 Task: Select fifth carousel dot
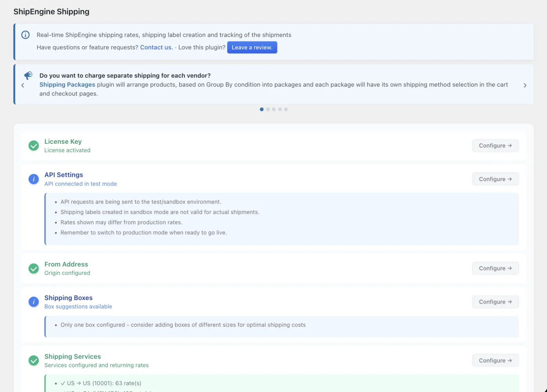pos(286,109)
